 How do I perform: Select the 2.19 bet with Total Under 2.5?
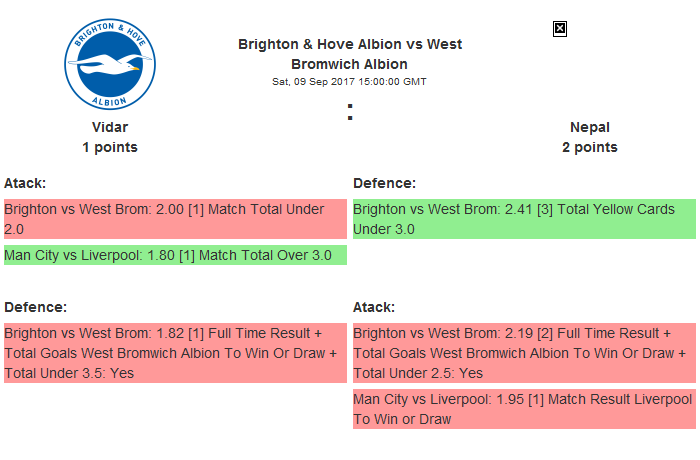point(524,353)
